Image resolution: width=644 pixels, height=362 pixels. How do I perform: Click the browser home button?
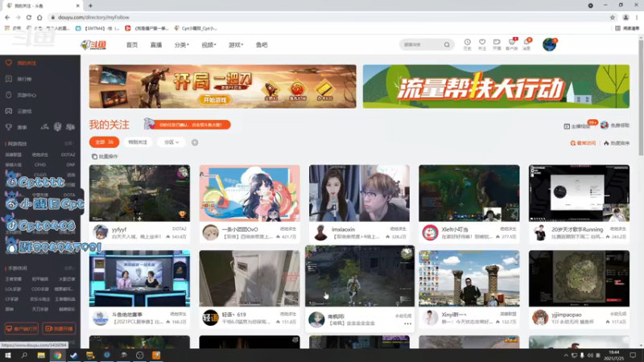coord(39,17)
